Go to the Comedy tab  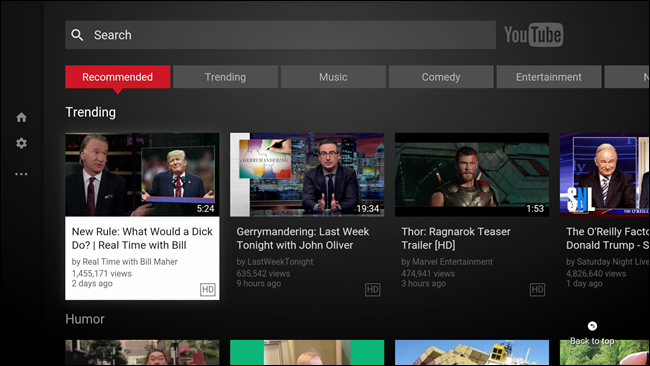click(441, 77)
